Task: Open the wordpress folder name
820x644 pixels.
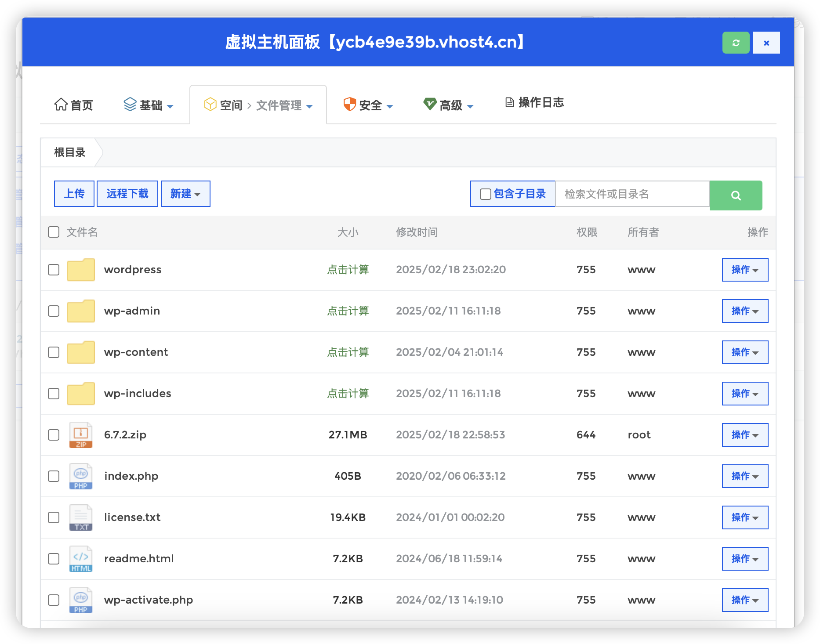Action: [x=133, y=270]
